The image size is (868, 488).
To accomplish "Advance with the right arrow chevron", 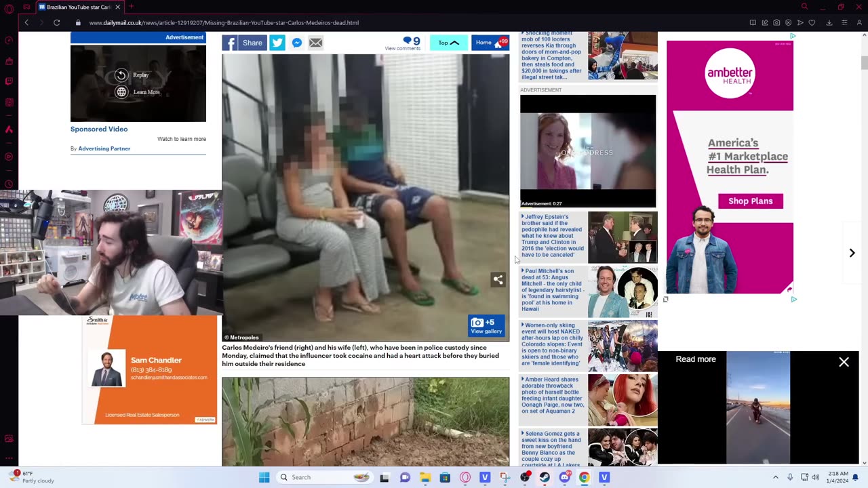I will [x=852, y=253].
